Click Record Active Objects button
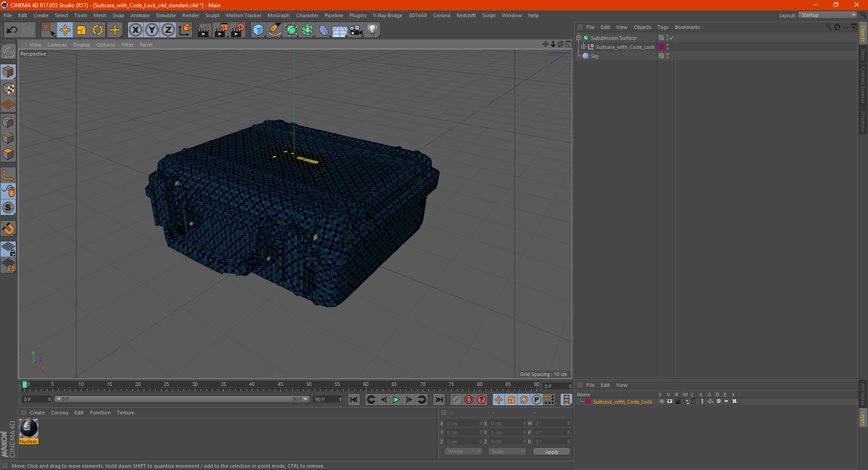The width and height of the screenshot is (868, 470). coord(456,399)
